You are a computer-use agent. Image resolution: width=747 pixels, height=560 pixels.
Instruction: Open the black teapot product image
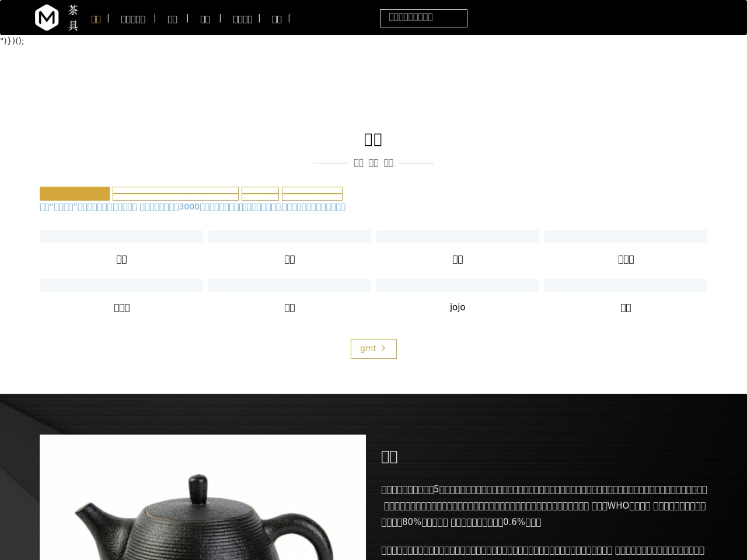[x=203, y=497]
